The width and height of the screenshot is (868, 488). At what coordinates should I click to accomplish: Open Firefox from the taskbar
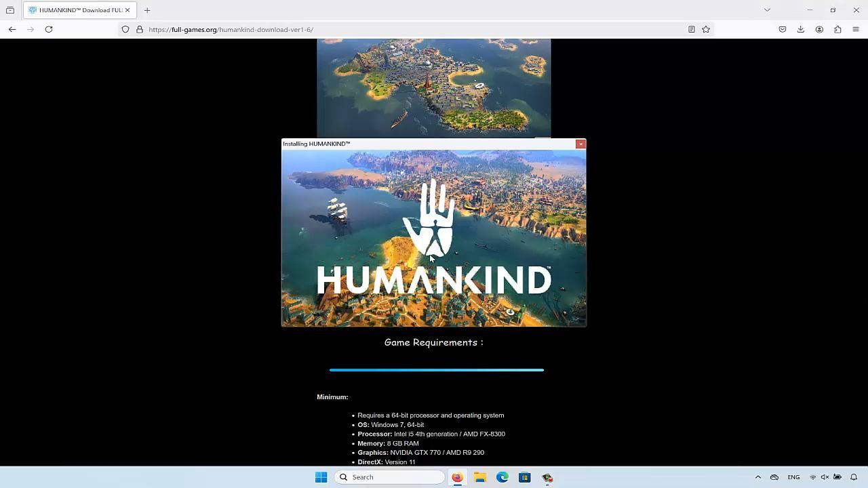(x=457, y=477)
